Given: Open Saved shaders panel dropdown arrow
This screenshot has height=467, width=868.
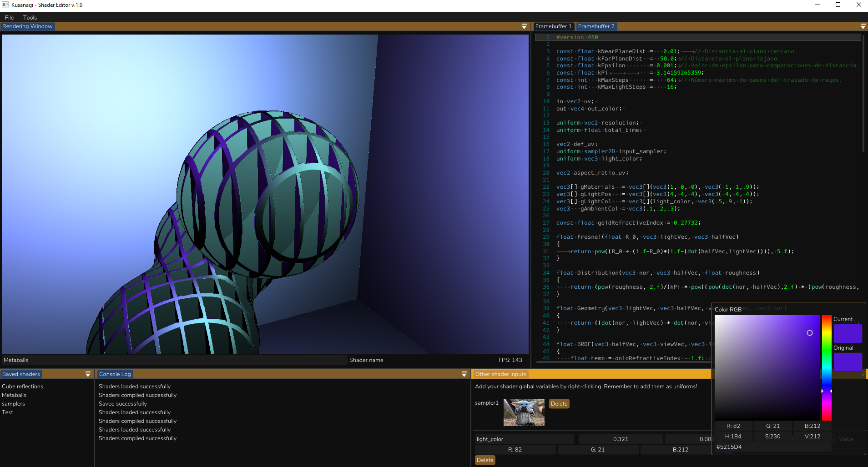Looking at the screenshot, I should tap(88, 374).
